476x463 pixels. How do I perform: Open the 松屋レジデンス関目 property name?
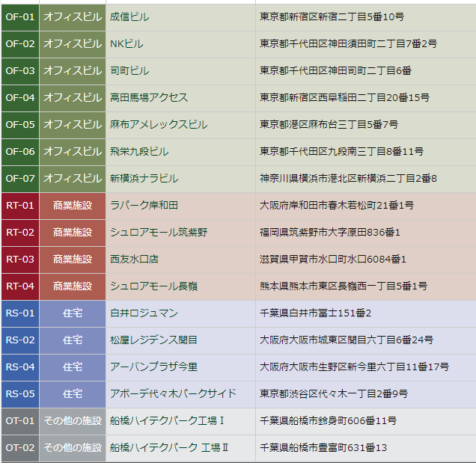pos(153,340)
